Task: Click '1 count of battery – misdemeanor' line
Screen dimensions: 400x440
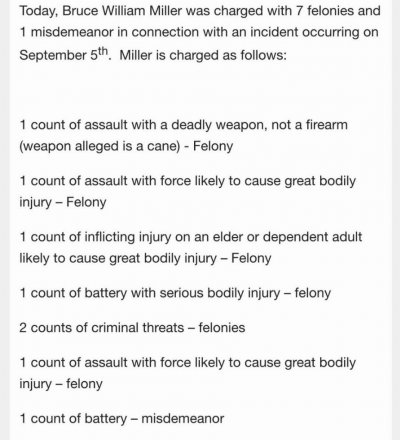Action: (x=122, y=419)
